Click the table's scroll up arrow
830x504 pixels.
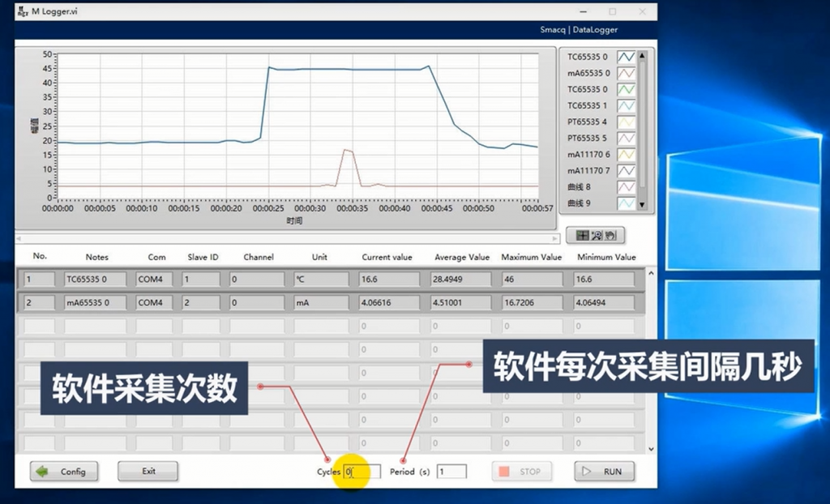click(651, 273)
